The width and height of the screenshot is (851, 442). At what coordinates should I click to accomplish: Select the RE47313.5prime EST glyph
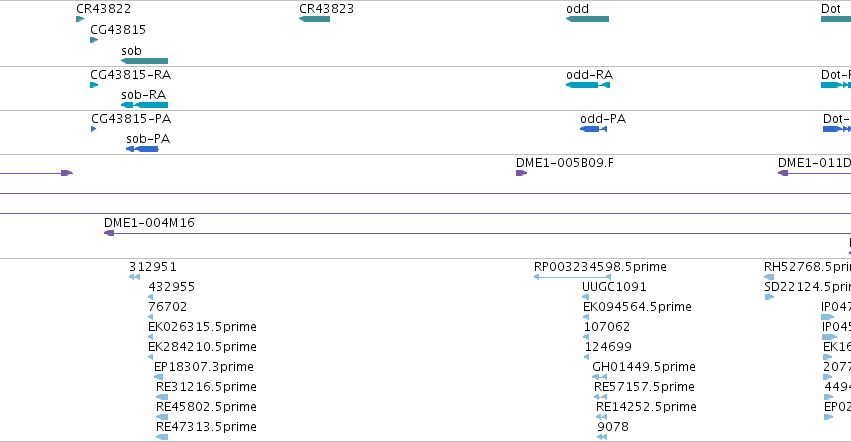click(x=162, y=437)
